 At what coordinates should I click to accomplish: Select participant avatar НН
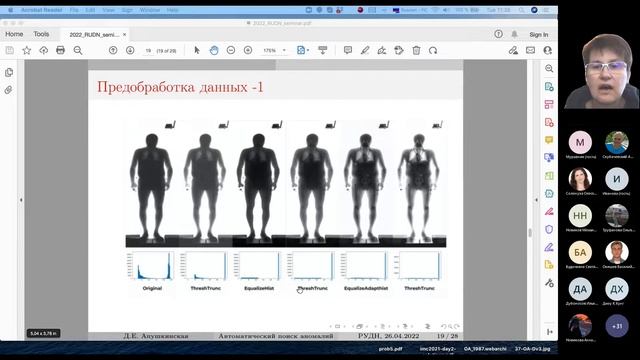(x=580, y=215)
